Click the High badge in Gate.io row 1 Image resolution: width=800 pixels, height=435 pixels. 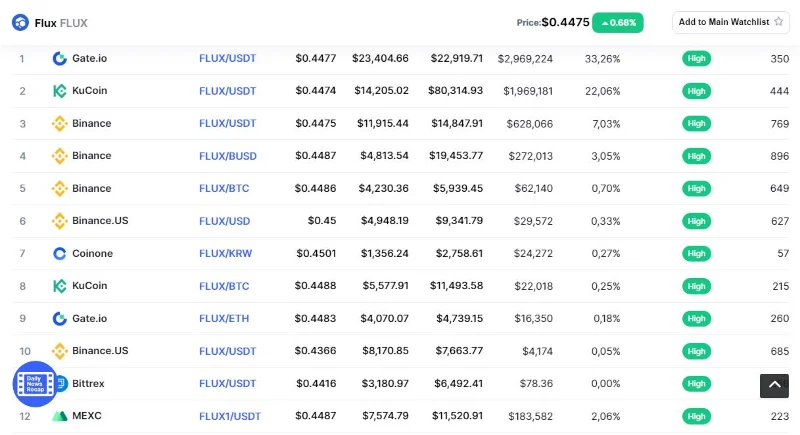pyautogui.click(x=696, y=59)
